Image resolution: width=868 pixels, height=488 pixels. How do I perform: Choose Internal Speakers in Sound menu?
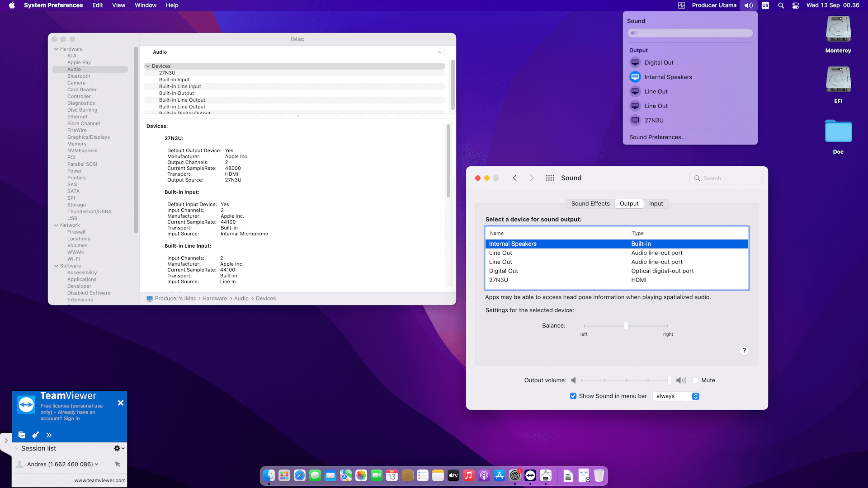690,77
